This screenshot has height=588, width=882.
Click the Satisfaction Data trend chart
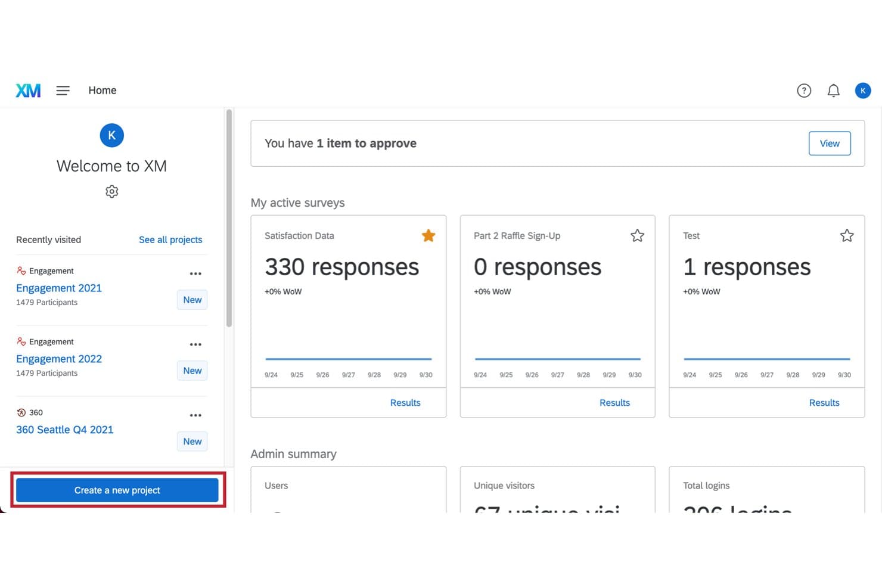click(349, 359)
